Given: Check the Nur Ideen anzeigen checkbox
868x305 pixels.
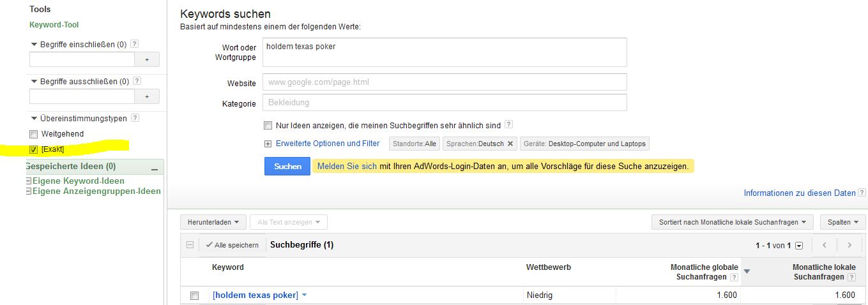Looking at the screenshot, I should [268, 126].
